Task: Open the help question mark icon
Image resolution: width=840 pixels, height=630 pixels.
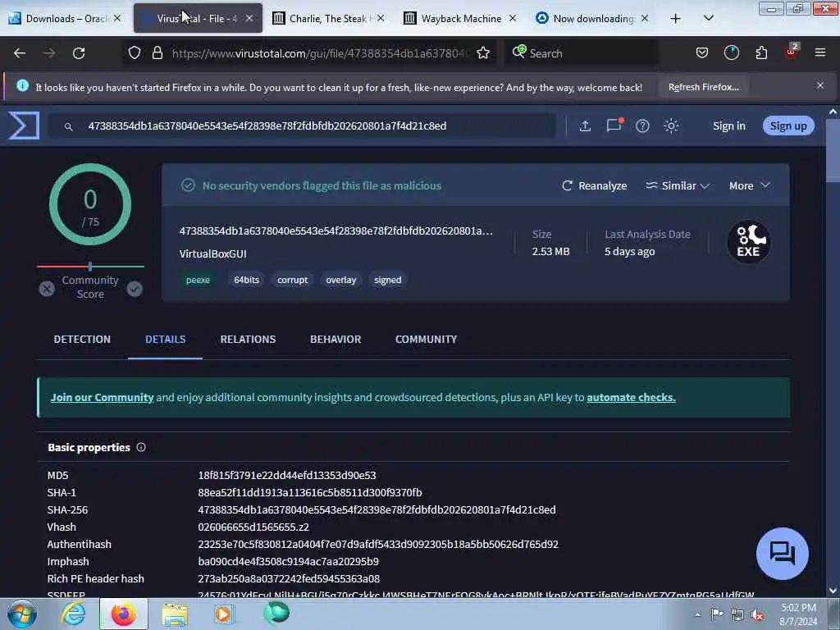Action: tap(642, 126)
